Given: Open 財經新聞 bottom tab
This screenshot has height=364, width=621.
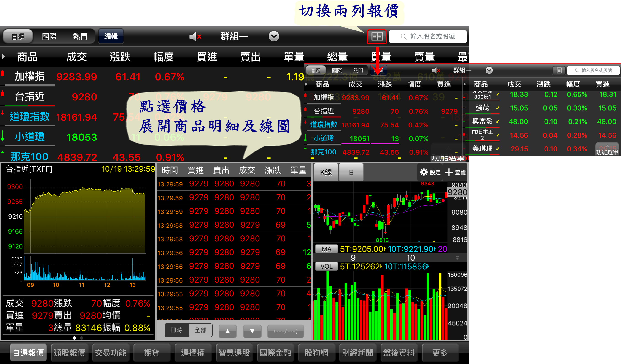Looking at the screenshot, I should [358, 353].
